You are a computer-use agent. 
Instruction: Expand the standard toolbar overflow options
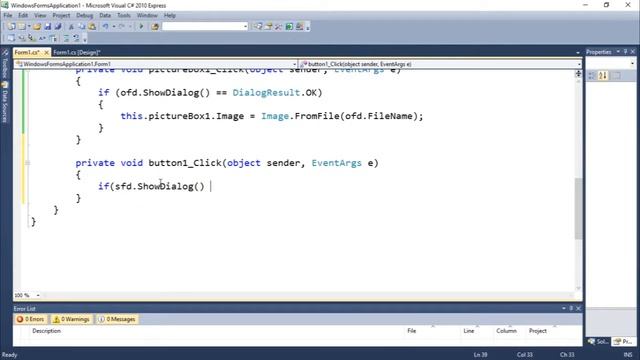(308, 28)
